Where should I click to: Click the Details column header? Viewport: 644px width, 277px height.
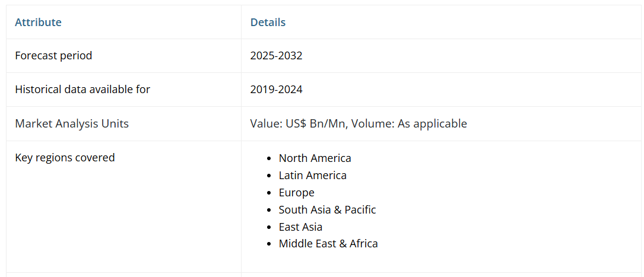coord(268,23)
